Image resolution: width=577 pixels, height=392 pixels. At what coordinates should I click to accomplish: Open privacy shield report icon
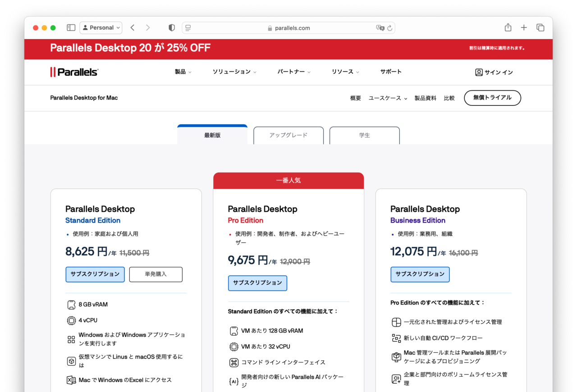pos(172,27)
